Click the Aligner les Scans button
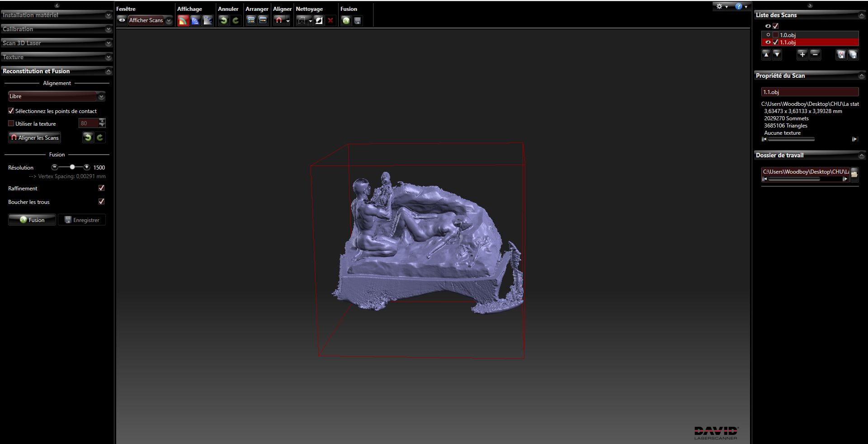868x444 pixels. [35, 137]
